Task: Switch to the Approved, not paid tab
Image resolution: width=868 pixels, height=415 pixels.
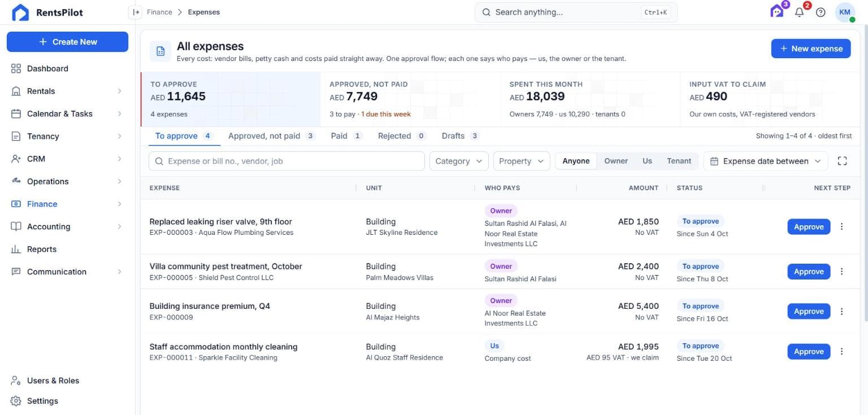Action: 271,136
